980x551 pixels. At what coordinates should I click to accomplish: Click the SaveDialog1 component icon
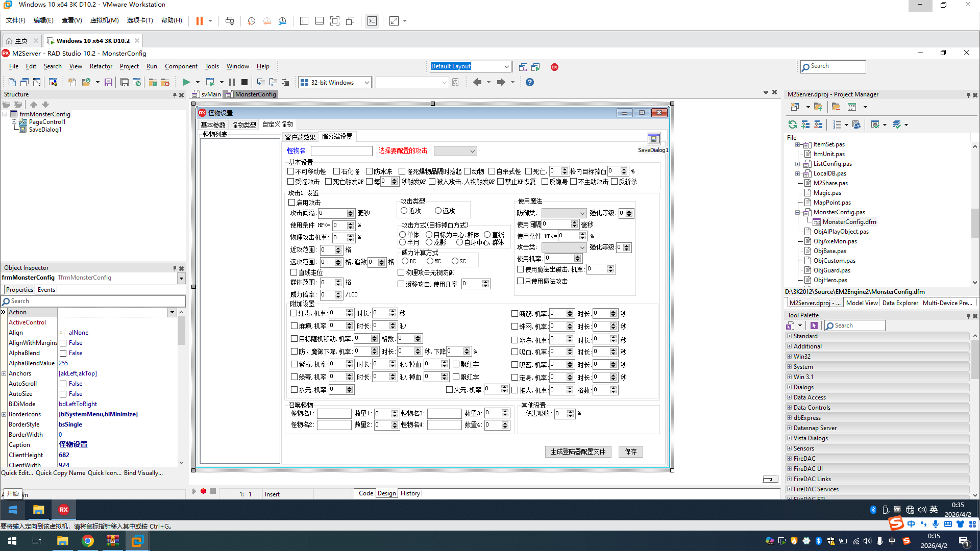(653, 139)
